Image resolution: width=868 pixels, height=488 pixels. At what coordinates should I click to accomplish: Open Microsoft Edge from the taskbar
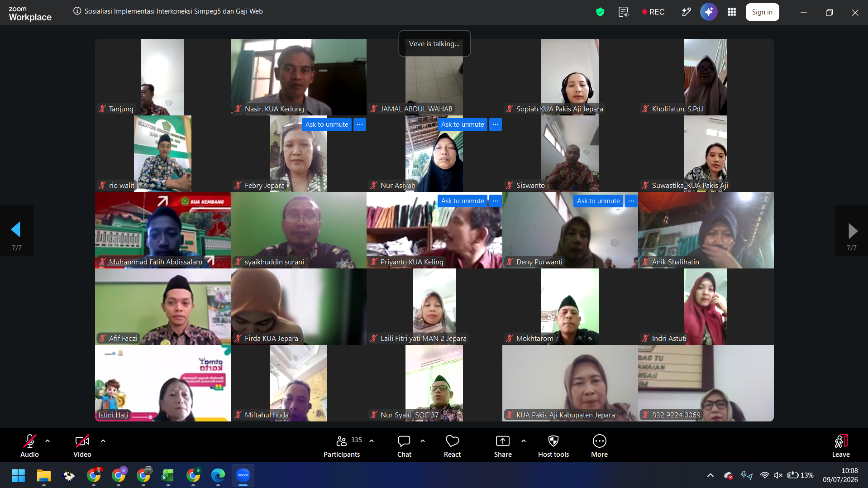tap(218, 475)
